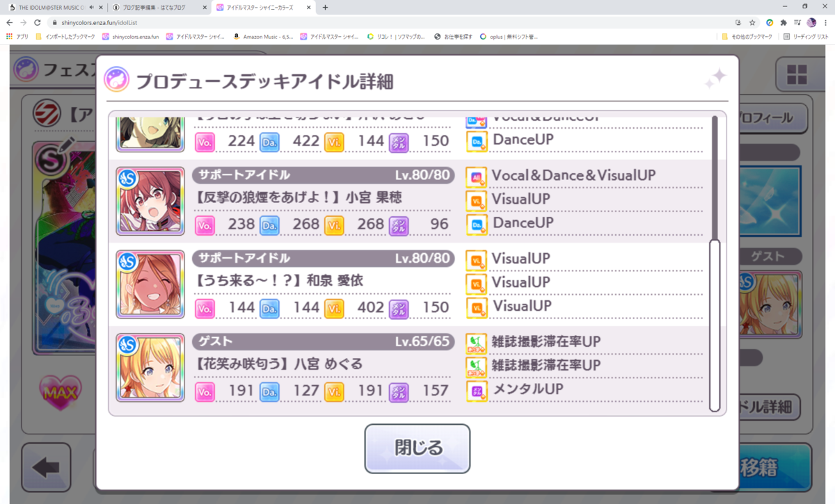Image resolution: width=835 pixels, height=504 pixels.
Task: Click Vo. icon in 八宮 めぐる row
Action: (205, 391)
